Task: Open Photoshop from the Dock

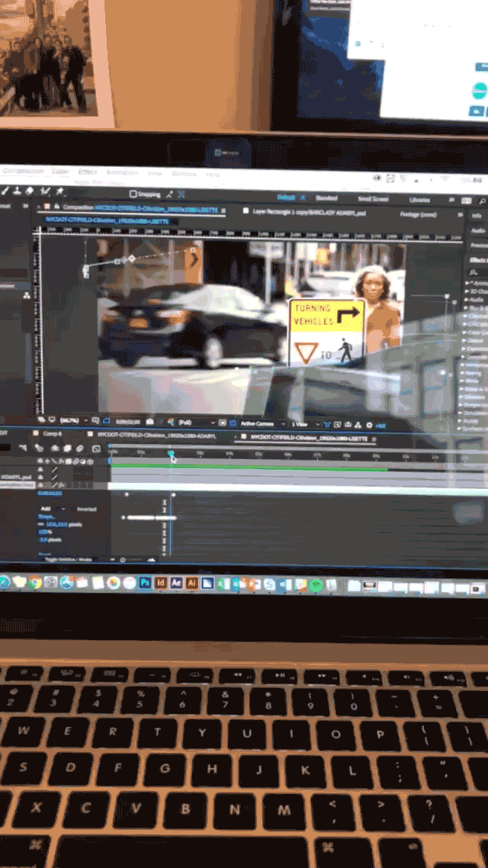Action: click(x=146, y=583)
